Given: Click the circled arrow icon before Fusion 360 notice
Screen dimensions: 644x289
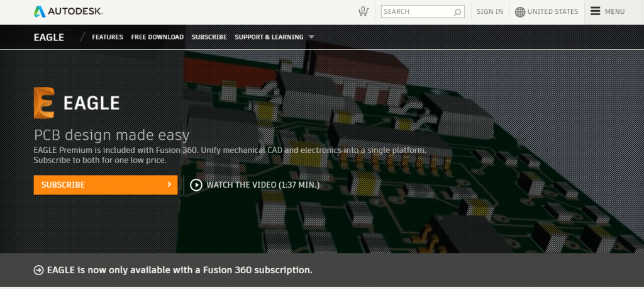Looking at the screenshot, I should click(38, 270).
